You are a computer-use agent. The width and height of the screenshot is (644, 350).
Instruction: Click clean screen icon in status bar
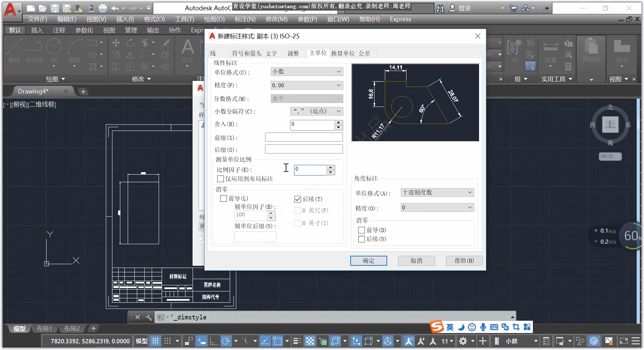coord(624,341)
